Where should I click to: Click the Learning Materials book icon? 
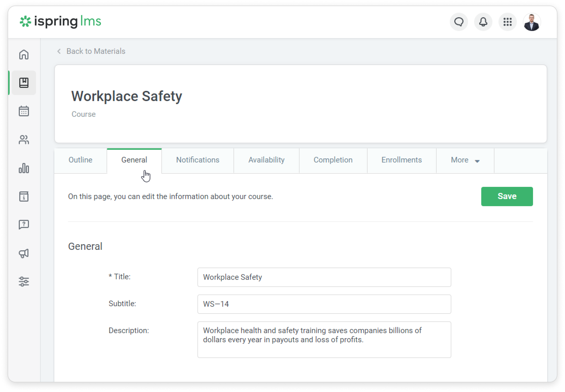24,83
